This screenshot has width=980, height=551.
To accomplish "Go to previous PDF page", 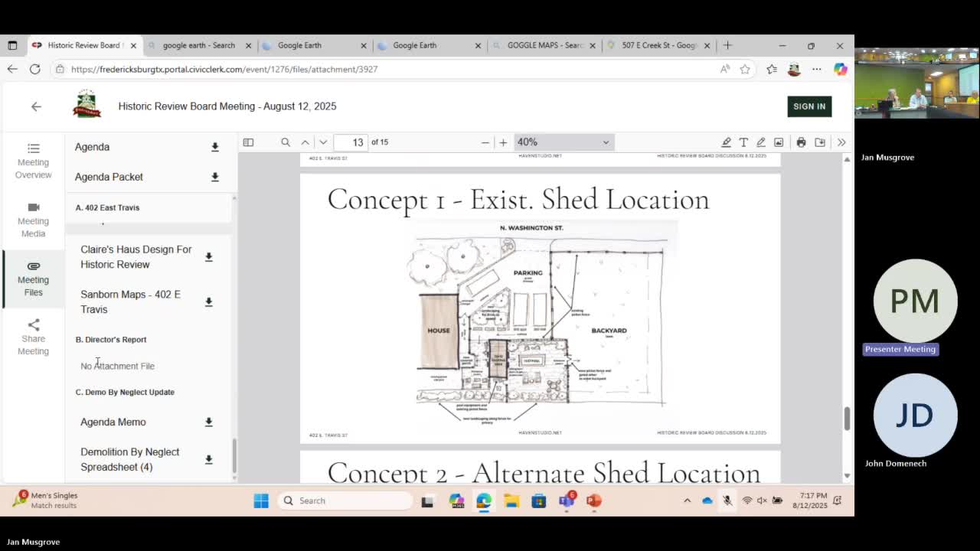I will (305, 142).
